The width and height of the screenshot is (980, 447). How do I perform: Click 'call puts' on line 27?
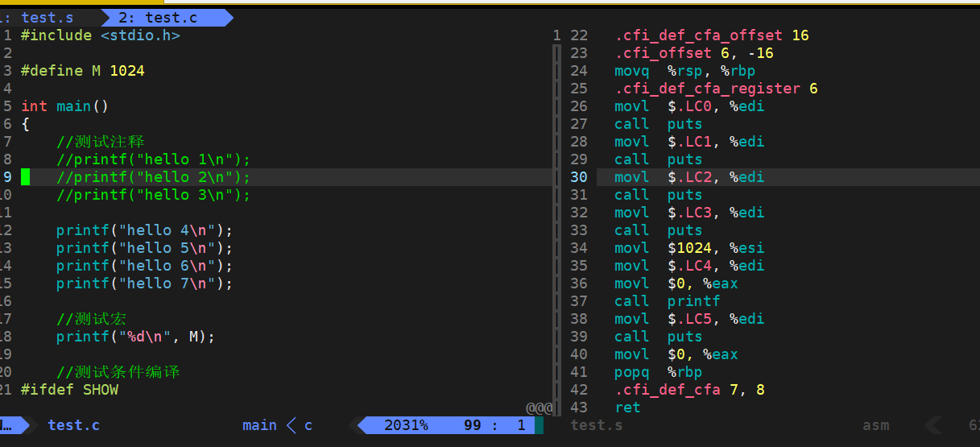[x=658, y=124]
